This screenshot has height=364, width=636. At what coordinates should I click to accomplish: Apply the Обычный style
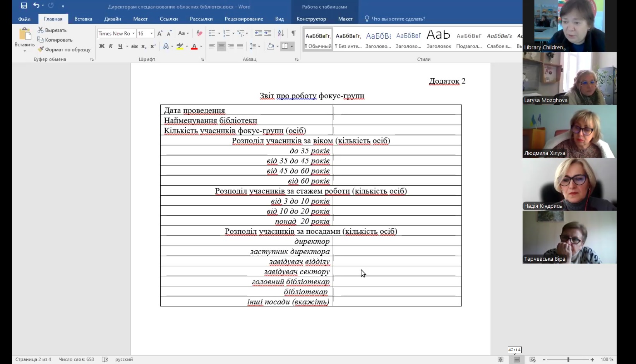[x=318, y=39]
